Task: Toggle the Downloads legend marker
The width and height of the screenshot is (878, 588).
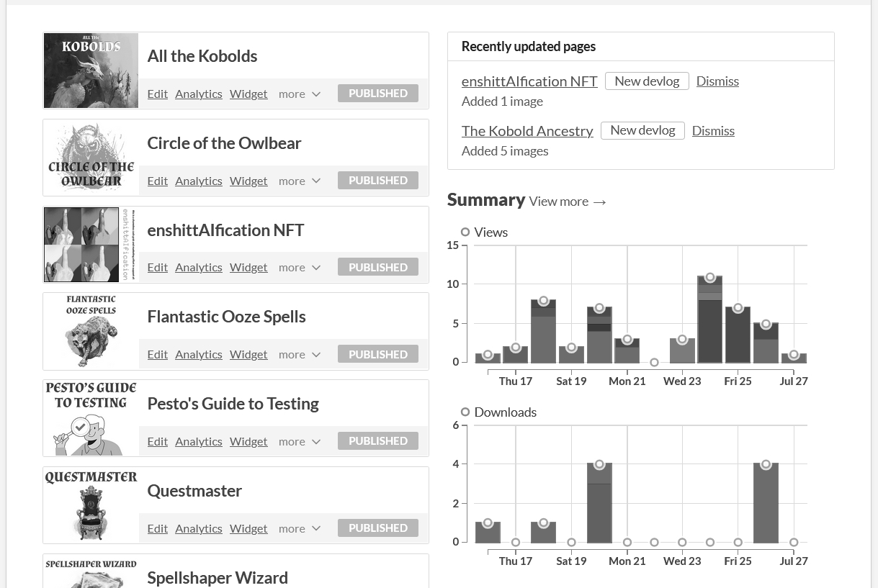Action: 465,412
